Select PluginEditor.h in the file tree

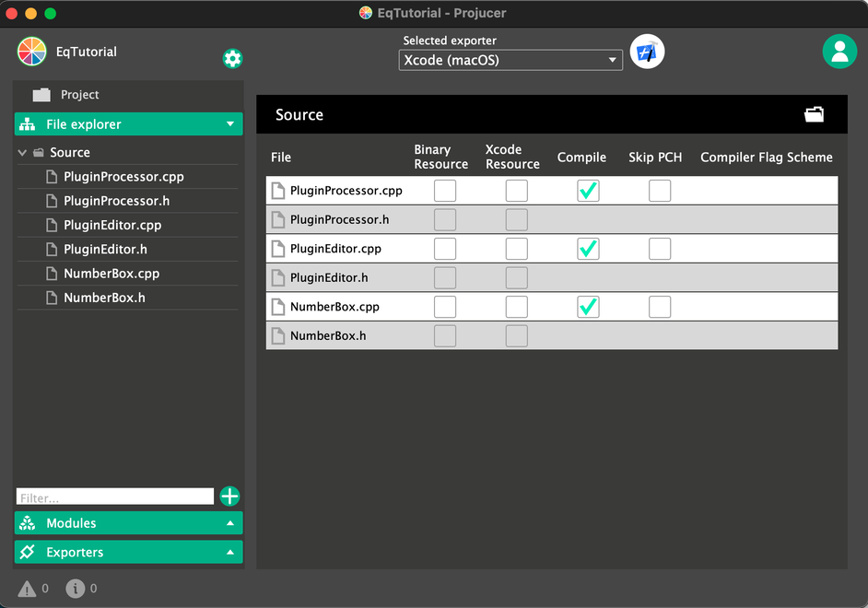(105, 250)
